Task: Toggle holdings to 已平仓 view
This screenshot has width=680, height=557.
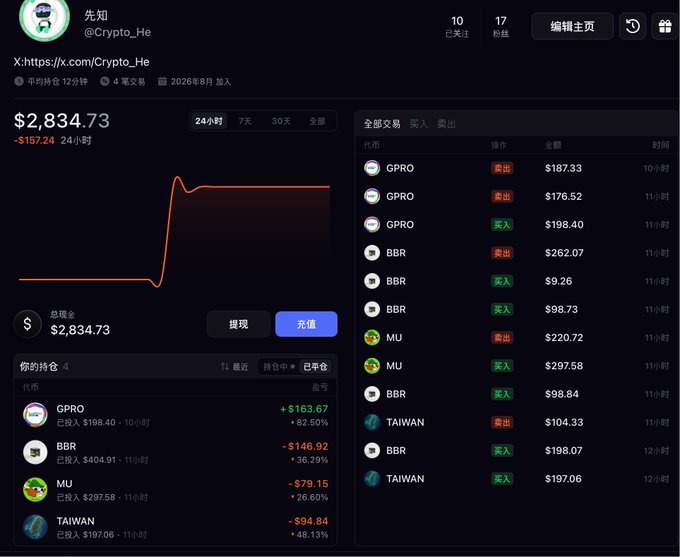Action: [315, 367]
